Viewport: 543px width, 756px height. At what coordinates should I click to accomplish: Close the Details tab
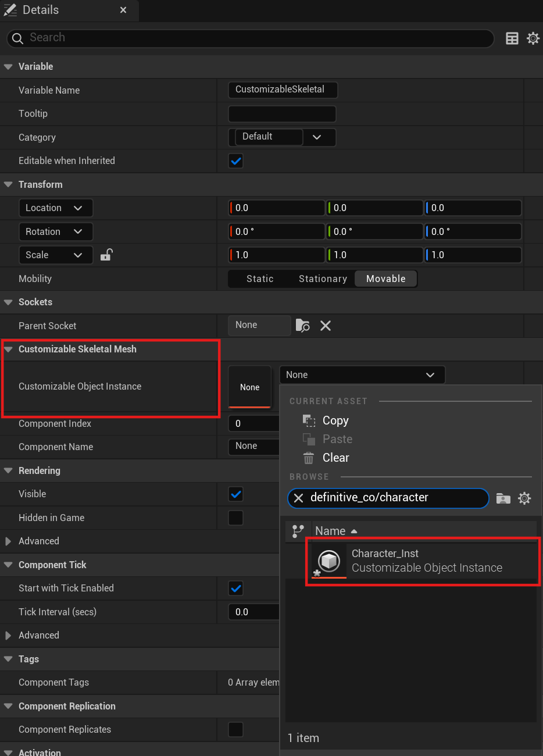click(123, 10)
